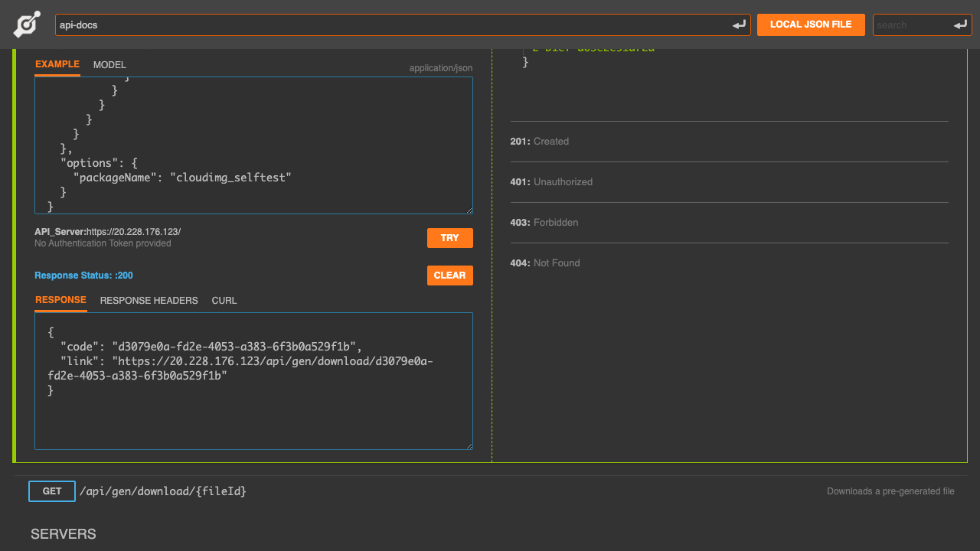Switch to the EXAMPLE tab

tap(57, 65)
